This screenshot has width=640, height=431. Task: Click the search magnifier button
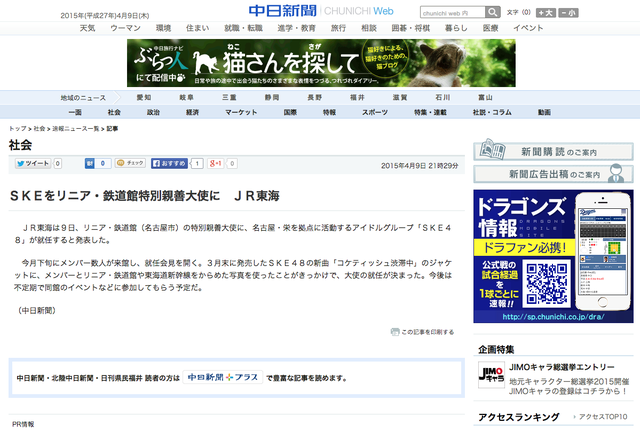(x=493, y=12)
